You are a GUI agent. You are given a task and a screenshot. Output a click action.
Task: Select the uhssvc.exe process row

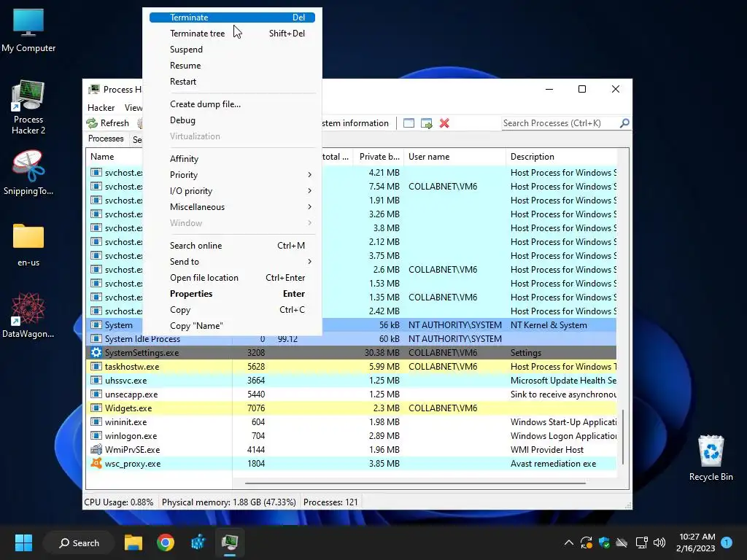[x=351, y=381]
